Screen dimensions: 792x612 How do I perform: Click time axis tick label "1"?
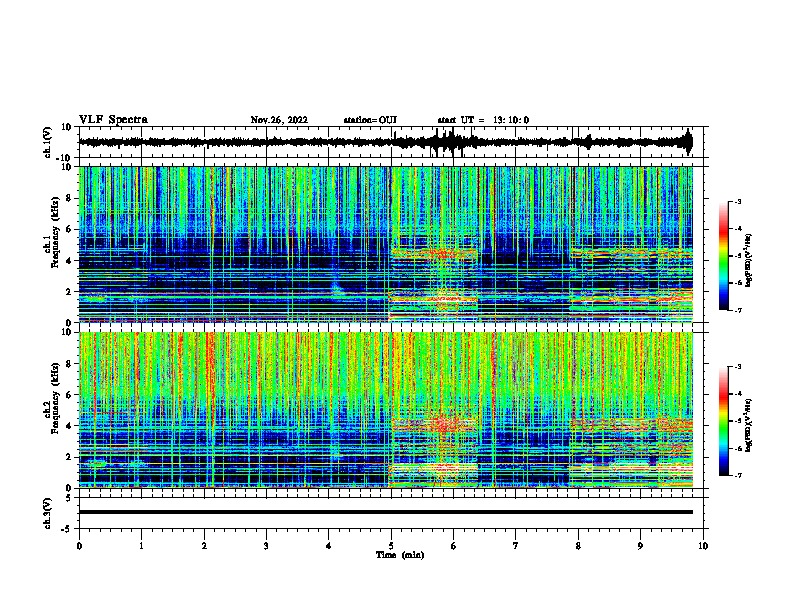141,546
